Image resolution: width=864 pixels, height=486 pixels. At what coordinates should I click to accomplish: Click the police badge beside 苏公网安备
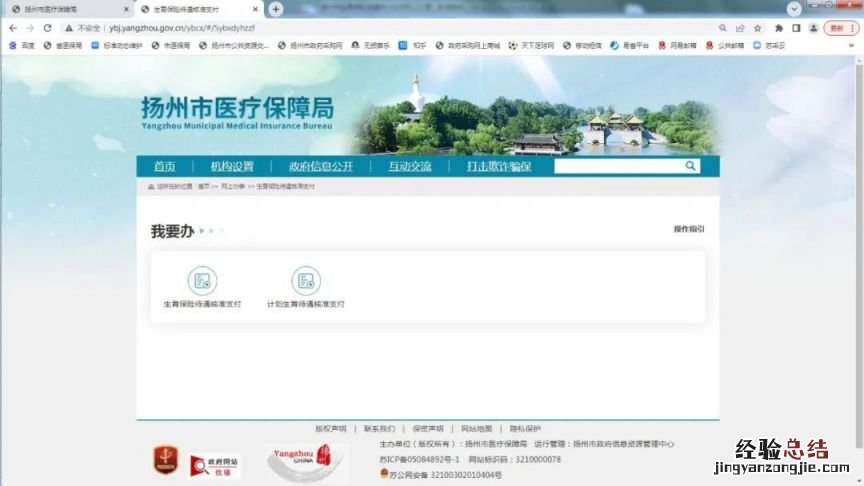384,473
